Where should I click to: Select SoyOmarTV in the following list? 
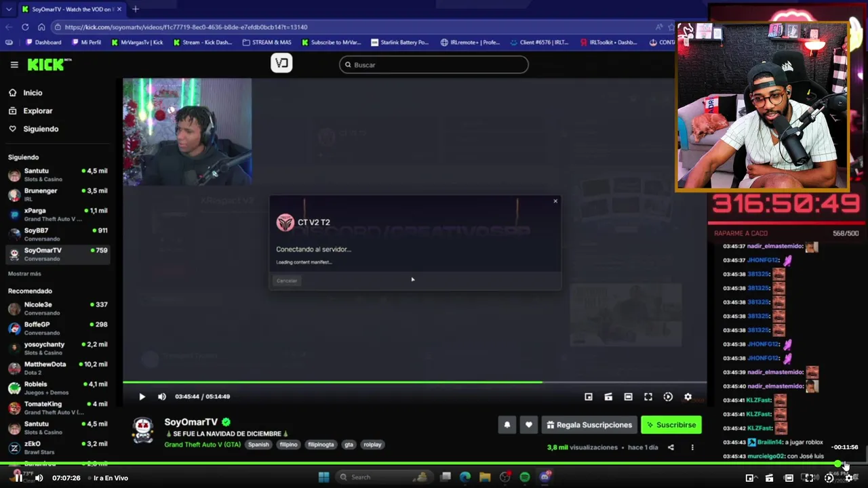(58, 254)
